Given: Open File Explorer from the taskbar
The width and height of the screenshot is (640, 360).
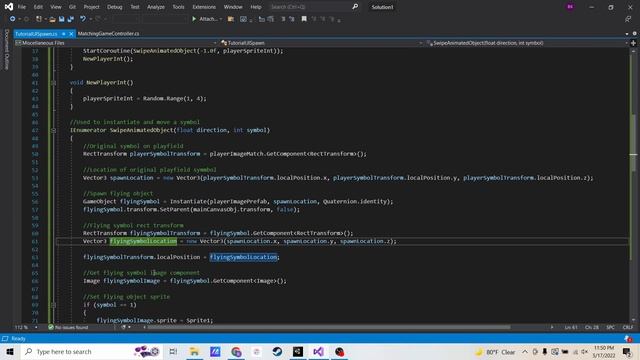Looking at the screenshot, I should pos(195,351).
